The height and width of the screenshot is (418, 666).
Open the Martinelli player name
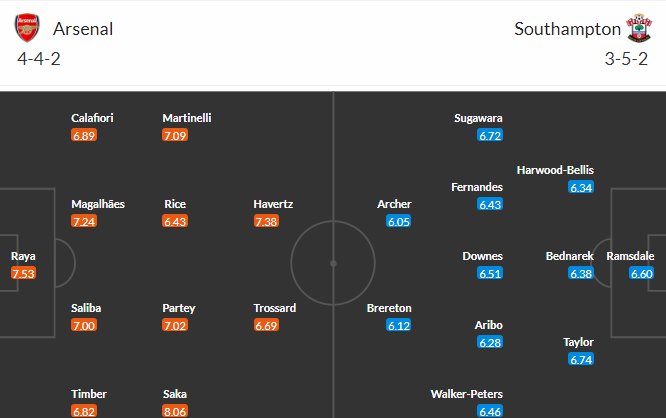pyautogui.click(x=187, y=118)
